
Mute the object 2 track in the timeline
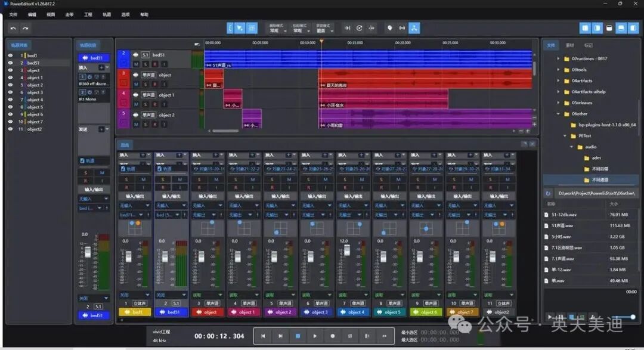(x=136, y=124)
